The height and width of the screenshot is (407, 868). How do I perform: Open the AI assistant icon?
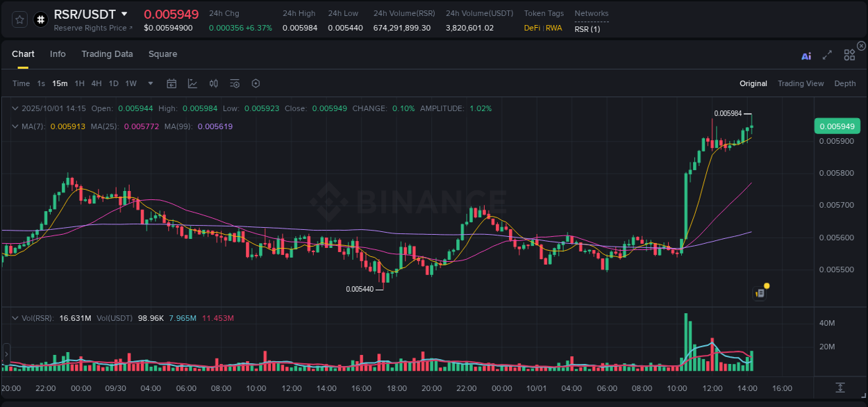point(806,56)
